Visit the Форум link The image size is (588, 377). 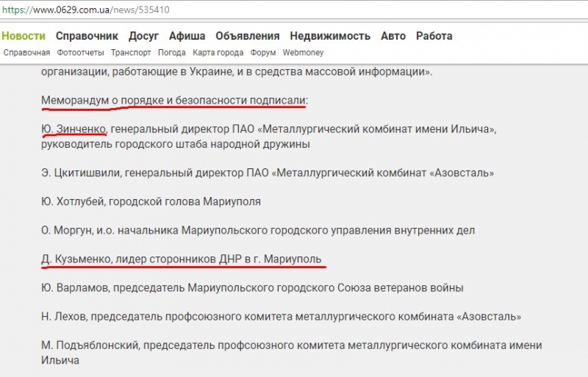262,53
